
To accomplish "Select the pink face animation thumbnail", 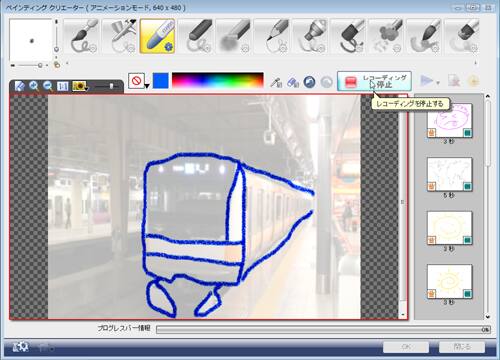I will click(x=450, y=120).
